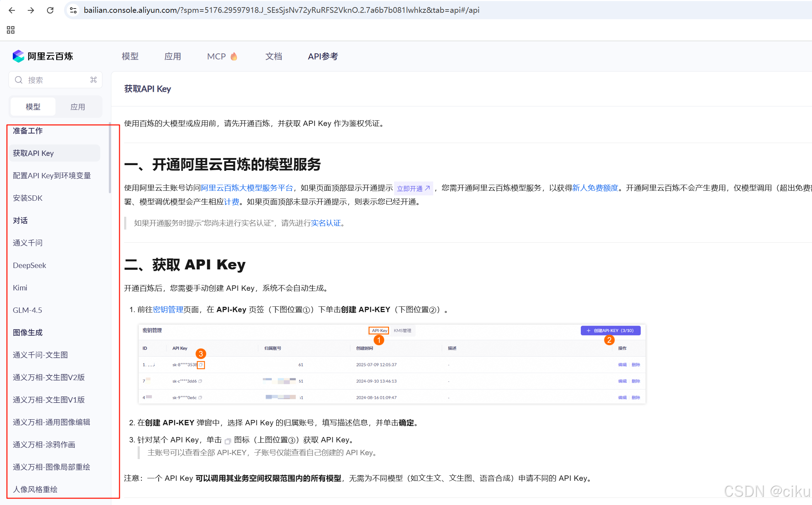Viewport: 812px width, 505px height.
Task: Open the 模型 top navigation item
Action: pyautogui.click(x=130, y=56)
